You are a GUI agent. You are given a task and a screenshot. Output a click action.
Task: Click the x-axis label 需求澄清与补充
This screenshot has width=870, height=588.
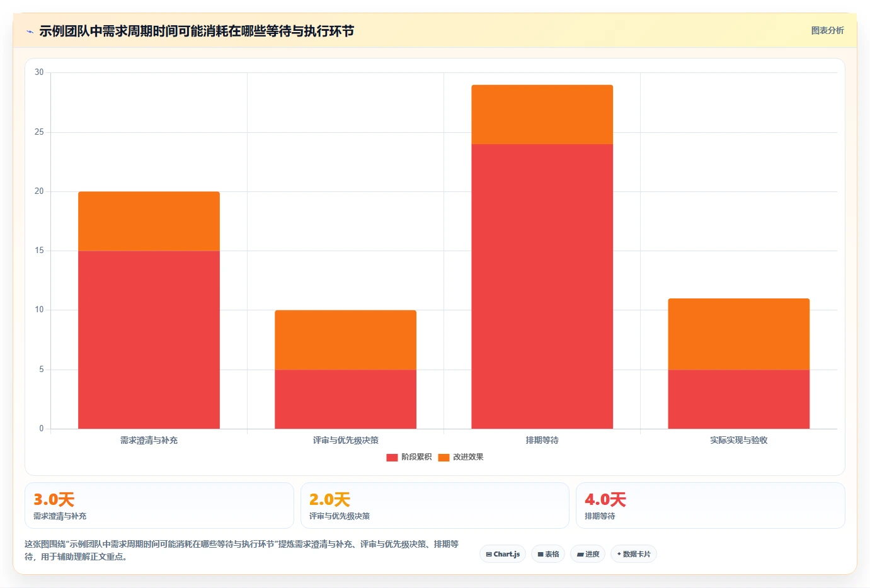pos(149,440)
